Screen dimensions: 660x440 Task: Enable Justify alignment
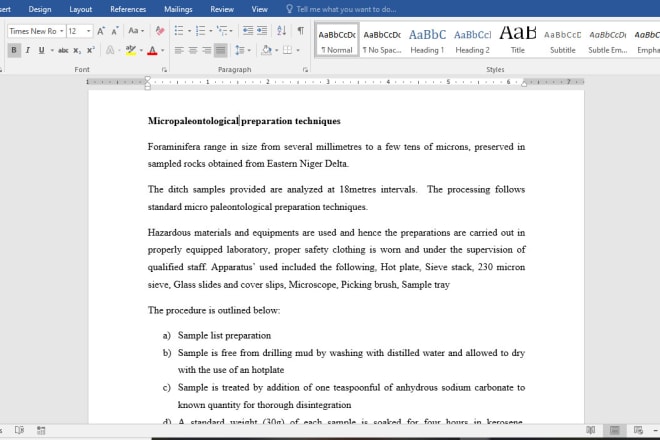coord(221,51)
